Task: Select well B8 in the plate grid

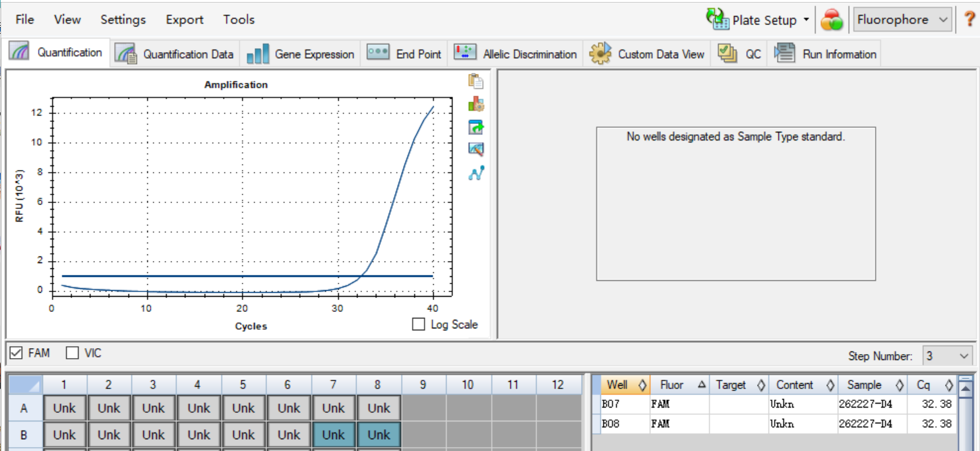Action: click(379, 435)
